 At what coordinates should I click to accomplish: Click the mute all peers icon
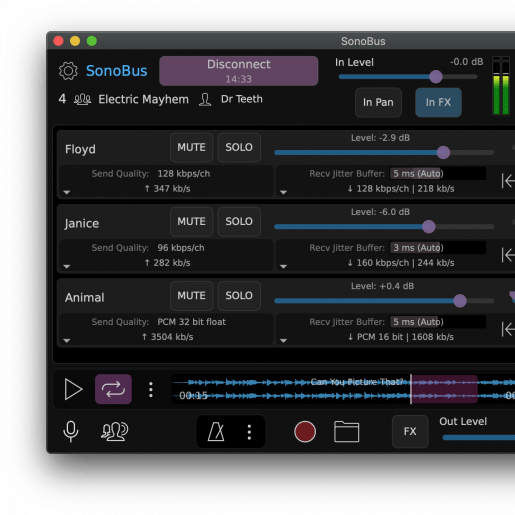[115, 431]
